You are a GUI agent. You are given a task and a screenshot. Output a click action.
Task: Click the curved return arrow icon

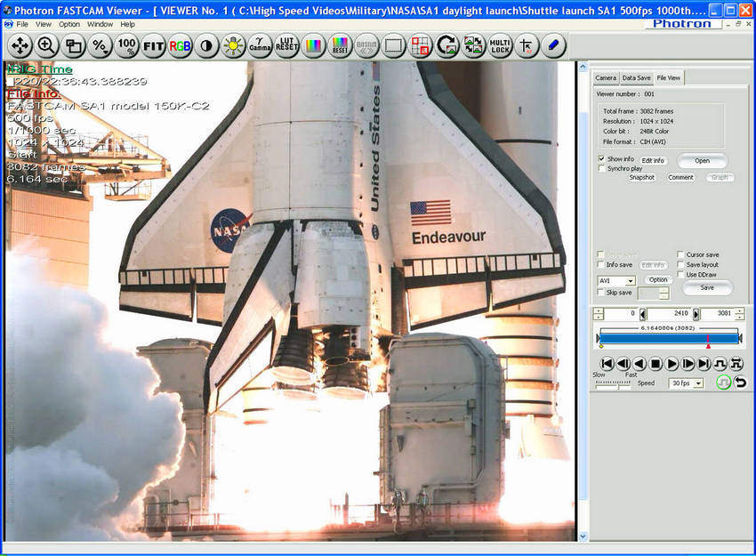(x=740, y=383)
